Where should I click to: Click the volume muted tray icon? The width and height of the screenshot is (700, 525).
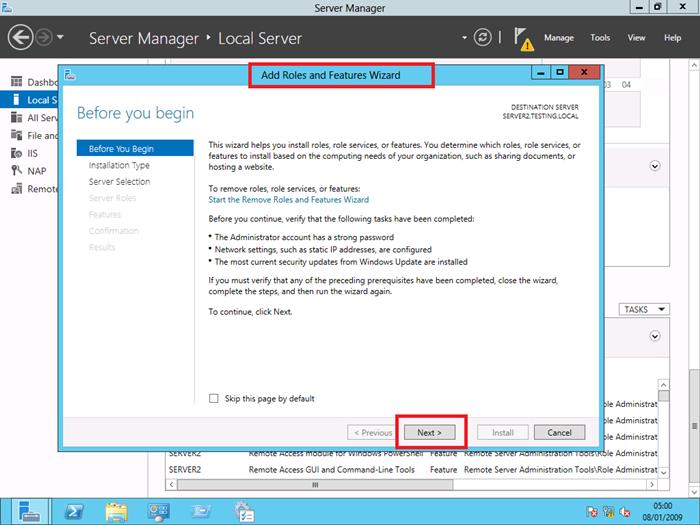625,512
